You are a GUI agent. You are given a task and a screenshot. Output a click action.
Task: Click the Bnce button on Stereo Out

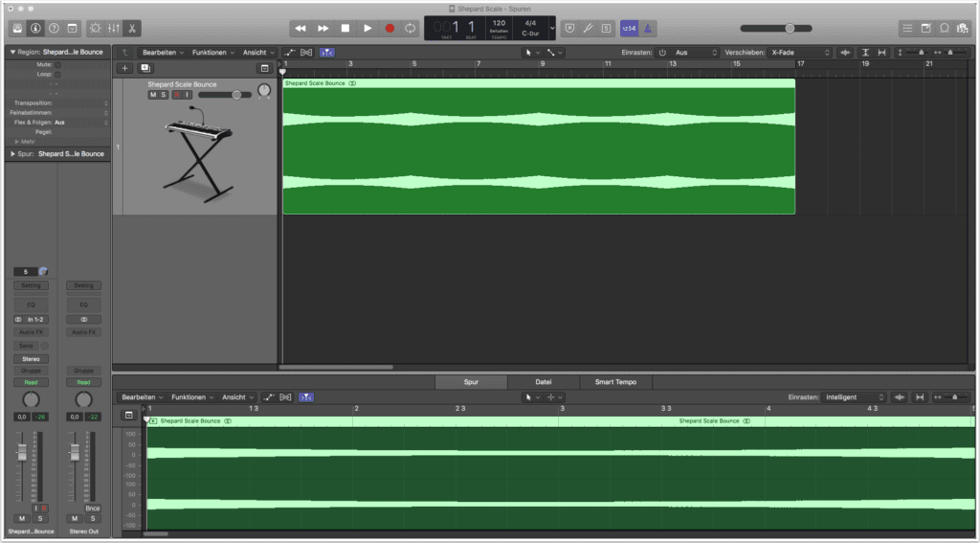coord(92,508)
